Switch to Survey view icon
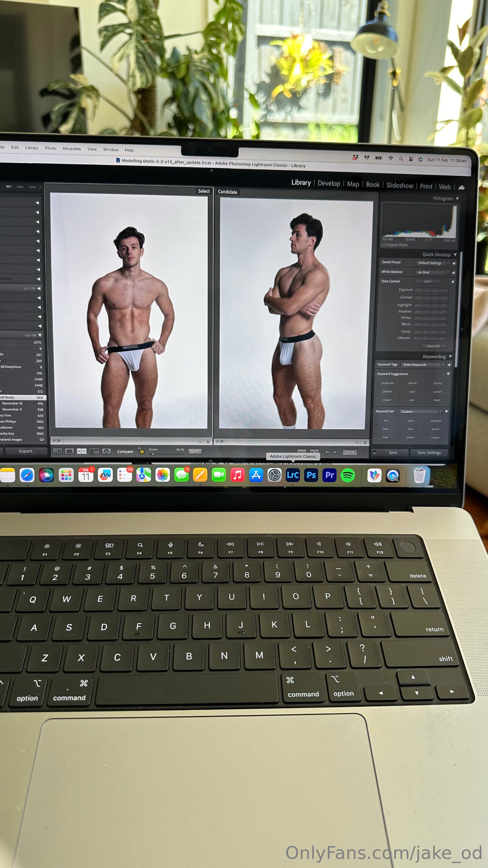Image resolution: width=488 pixels, height=868 pixels. tap(94, 451)
